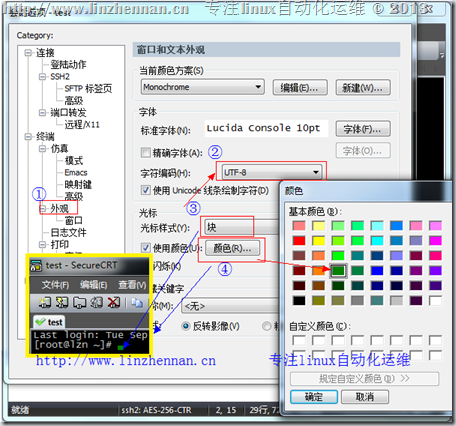Select 远程/X11 tree item
Viewport: 456px width, 426px height.
(x=82, y=124)
